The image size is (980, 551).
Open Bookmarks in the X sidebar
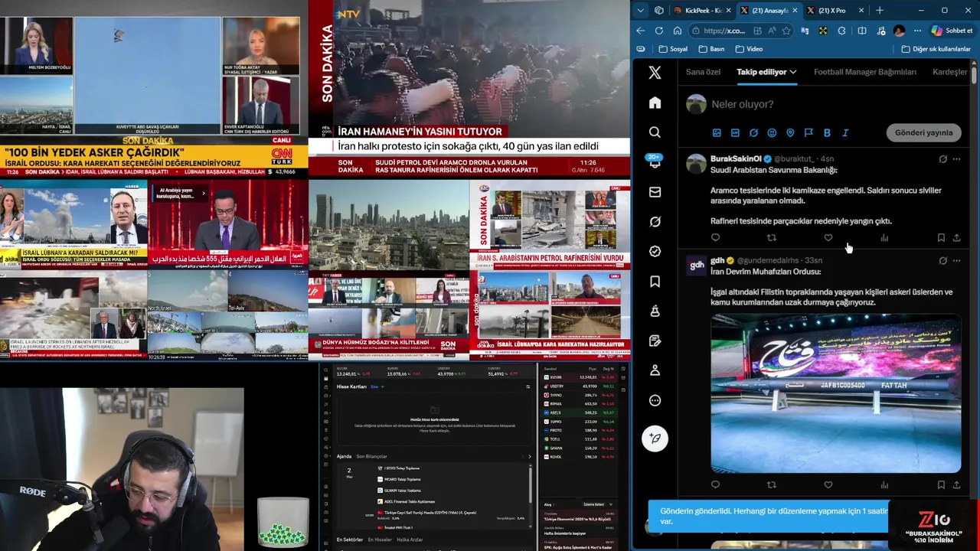tap(655, 282)
